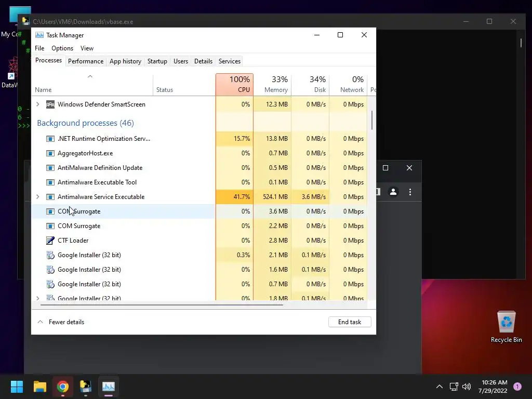The image size is (532, 399).
Task: Open the Recycle Bin desktop icon
Action: (x=506, y=327)
